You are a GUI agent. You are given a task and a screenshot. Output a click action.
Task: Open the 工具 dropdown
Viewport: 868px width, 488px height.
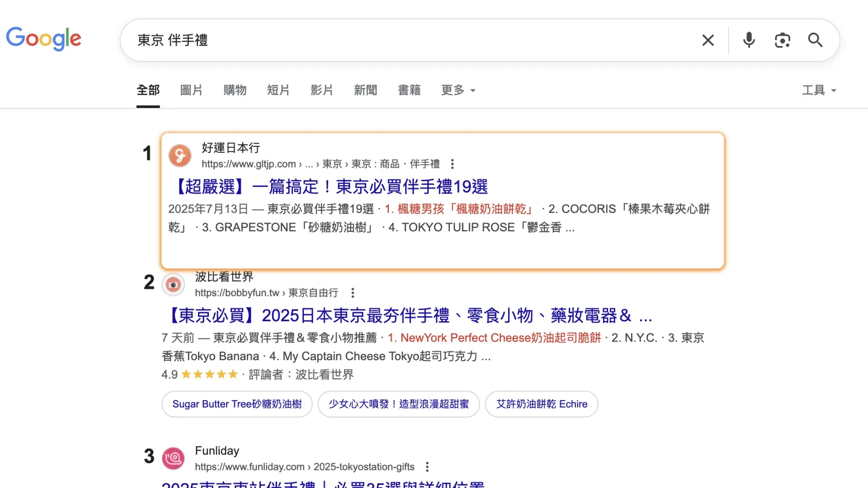819,90
